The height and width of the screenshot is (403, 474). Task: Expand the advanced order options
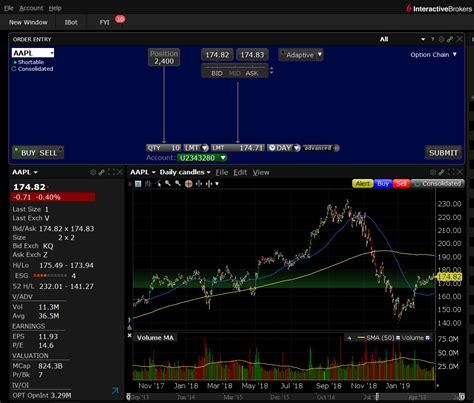point(321,148)
